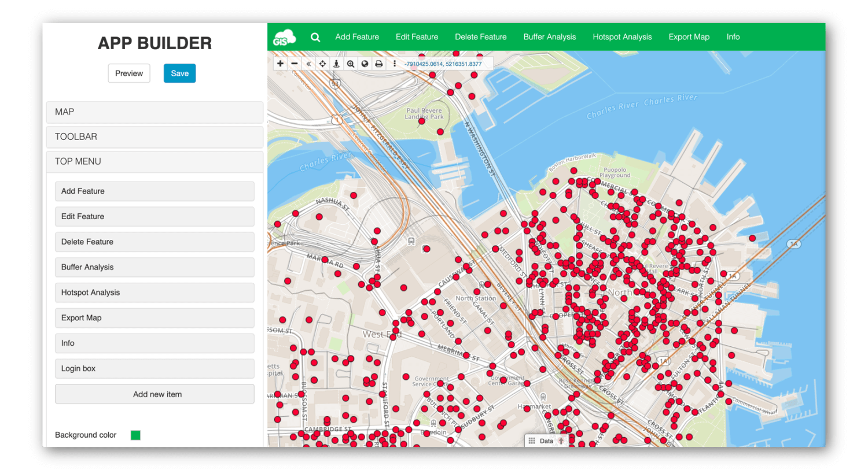Click the green Background color swatch
Screen dimensions: 868x470
pyautogui.click(x=135, y=435)
